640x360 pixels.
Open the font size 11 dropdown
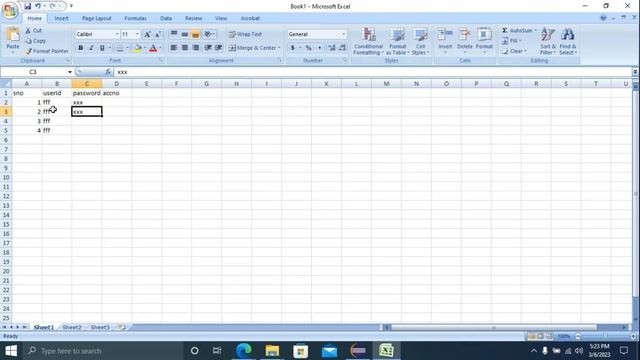click(x=137, y=34)
